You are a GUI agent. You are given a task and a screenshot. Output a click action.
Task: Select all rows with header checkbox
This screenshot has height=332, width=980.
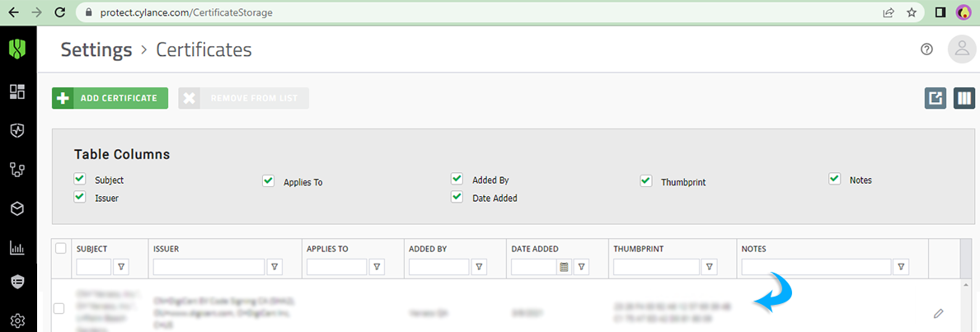pyautogui.click(x=61, y=248)
